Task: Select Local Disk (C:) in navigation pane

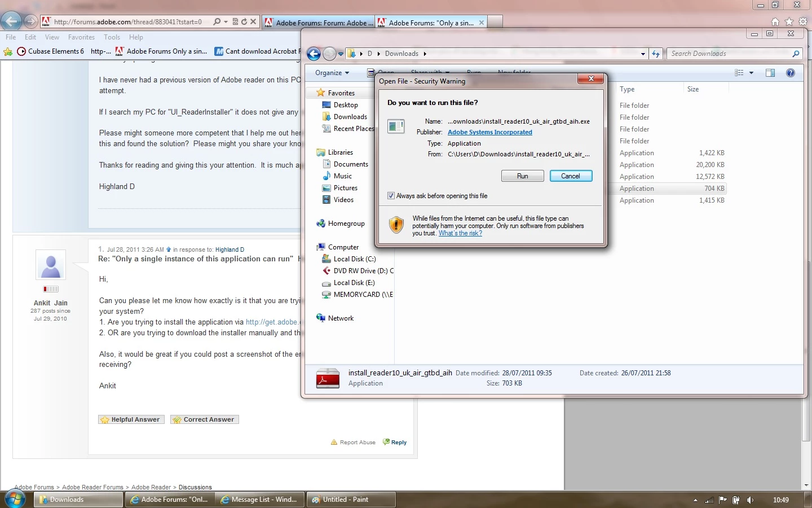Action: 348,259
